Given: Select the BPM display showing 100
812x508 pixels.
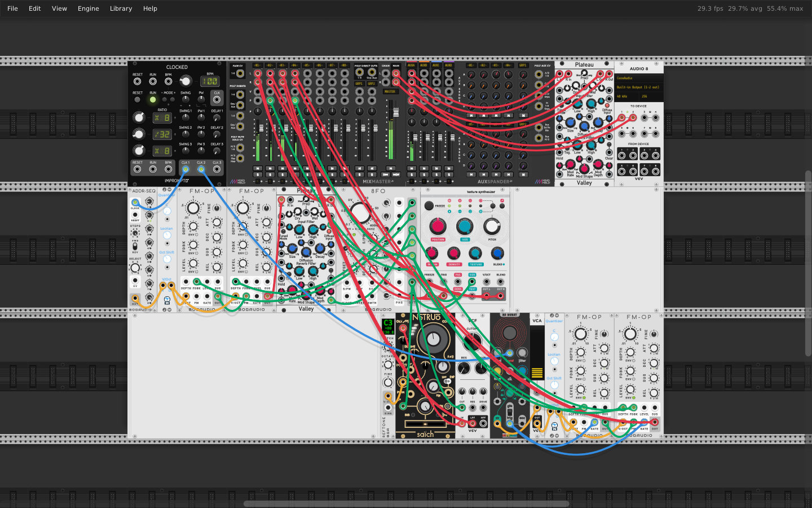Looking at the screenshot, I should click(x=210, y=81).
